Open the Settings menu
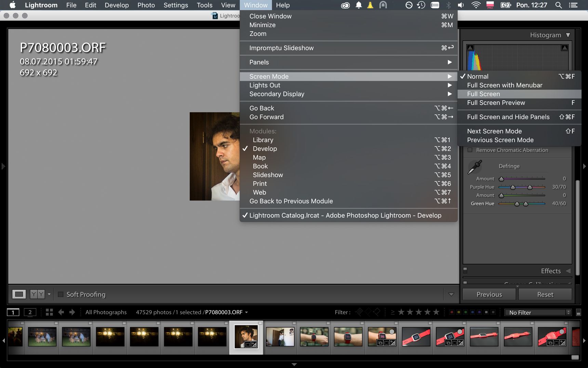The width and height of the screenshot is (588, 368). 176,5
